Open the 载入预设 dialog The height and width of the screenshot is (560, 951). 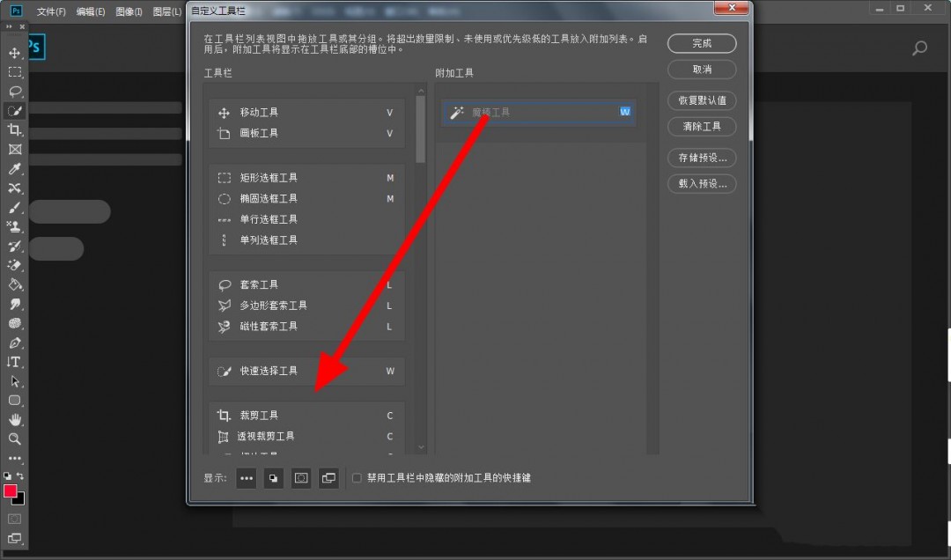(x=702, y=183)
